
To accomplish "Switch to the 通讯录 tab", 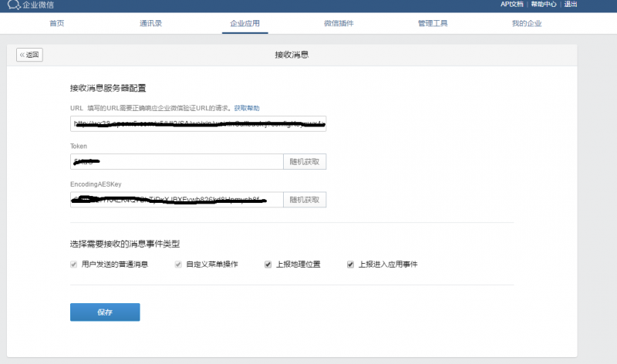I will [x=150, y=23].
